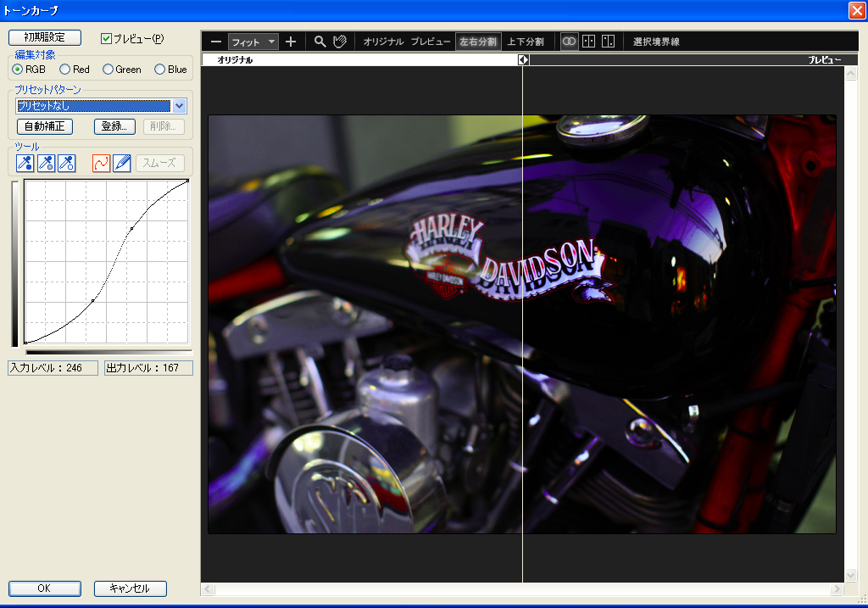The height and width of the screenshot is (608, 868).
Task: Click the upper control point on tone curve
Action: (131, 229)
